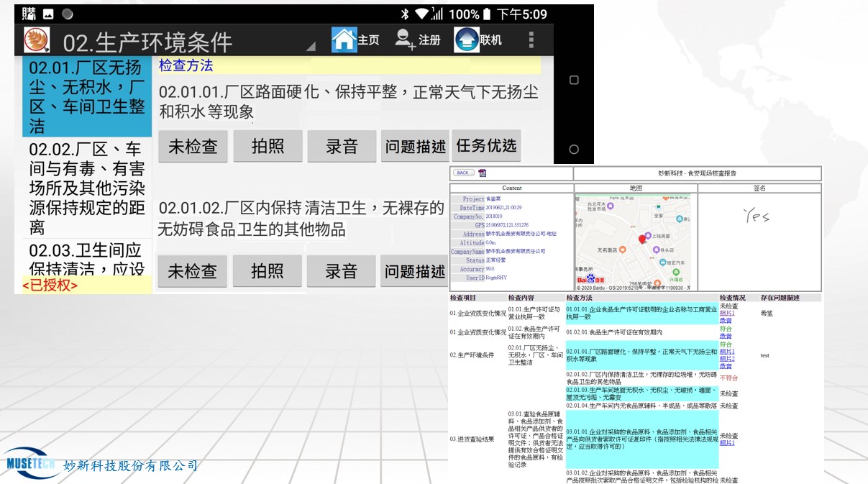The image size is (868, 484).
Task: Expand the 02.生产环境条件 category dropdown
Action: coord(311,47)
